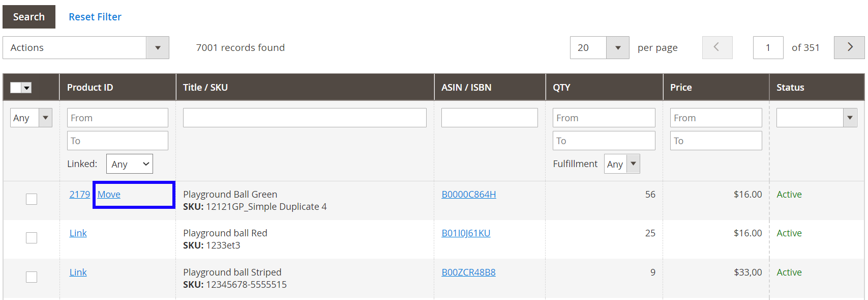Open the Actions dropdown arrow
Screen dimensions: 868x300
(x=158, y=48)
